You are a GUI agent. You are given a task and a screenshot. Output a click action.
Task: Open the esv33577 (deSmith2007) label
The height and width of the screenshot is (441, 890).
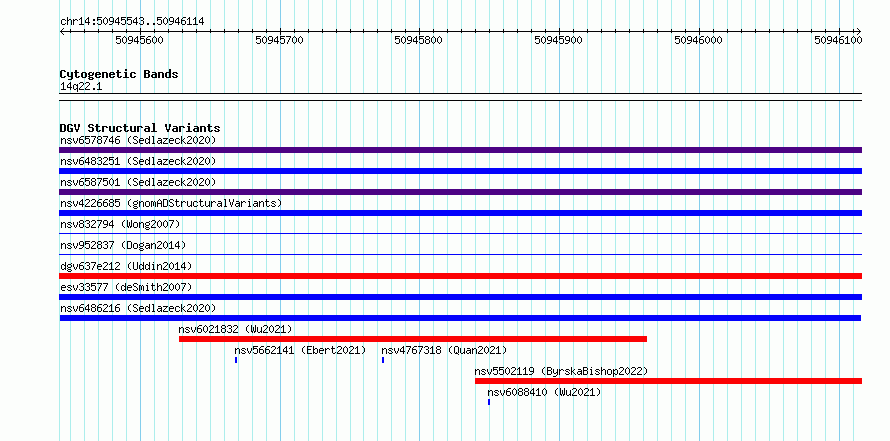pos(126,287)
